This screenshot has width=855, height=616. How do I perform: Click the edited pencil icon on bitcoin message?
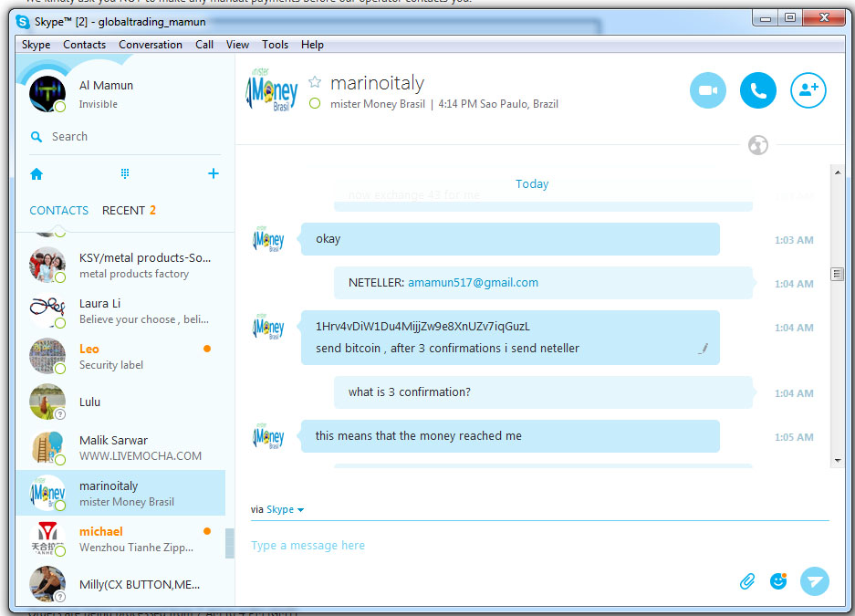pos(704,349)
